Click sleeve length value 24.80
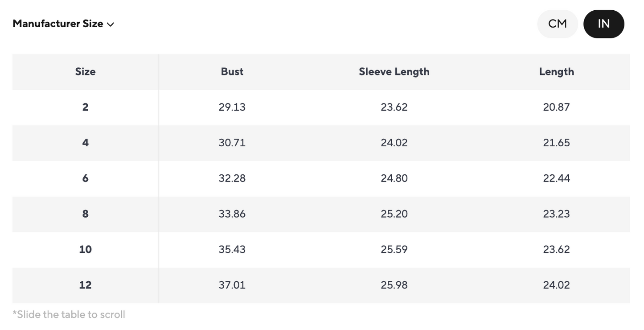 (x=394, y=178)
